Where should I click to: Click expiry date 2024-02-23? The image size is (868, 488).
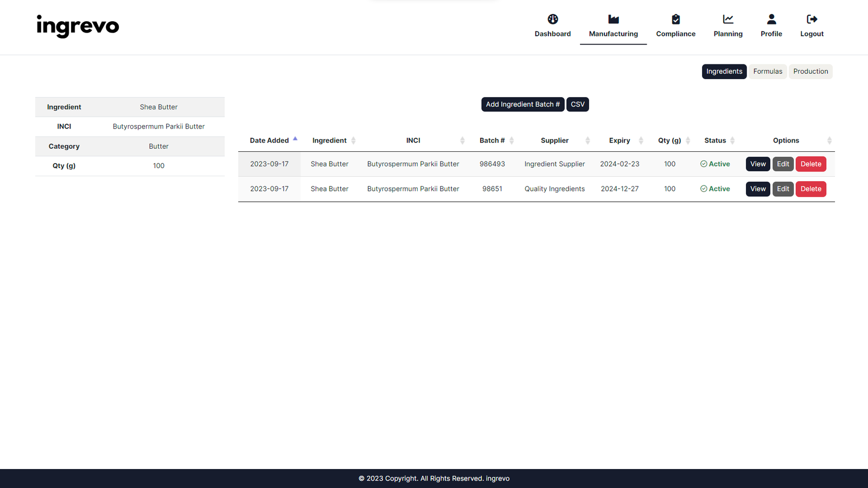620,164
